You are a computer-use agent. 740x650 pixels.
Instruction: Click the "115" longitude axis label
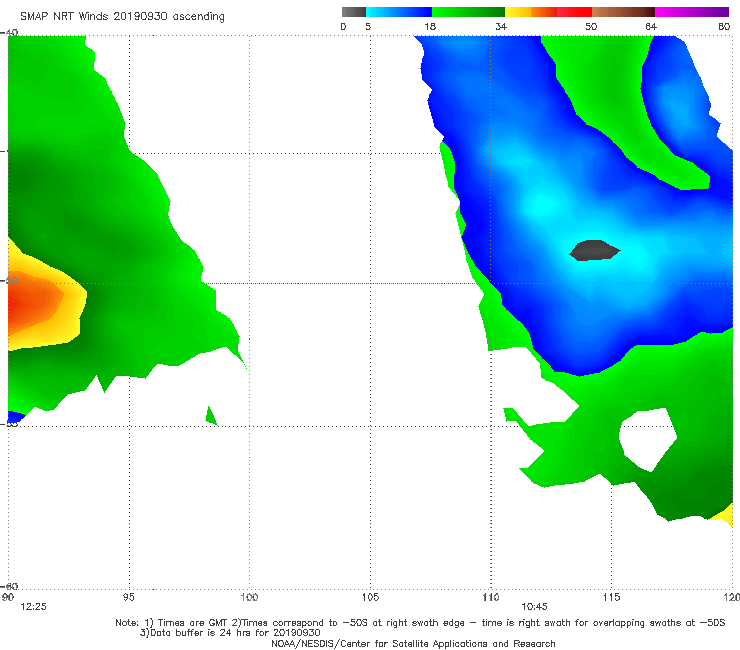tap(612, 597)
